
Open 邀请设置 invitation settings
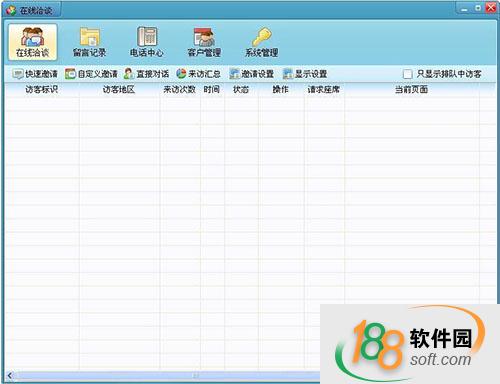[x=252, y=74]
